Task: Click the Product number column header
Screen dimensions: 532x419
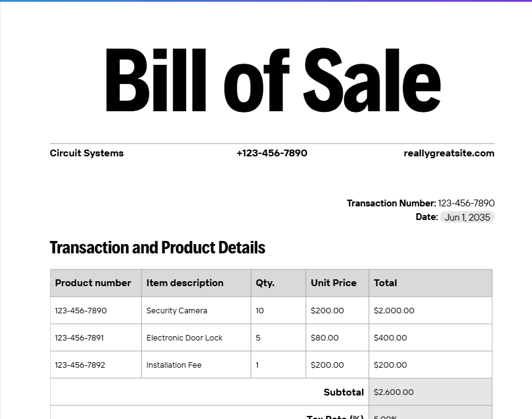Action: point(96,283)
